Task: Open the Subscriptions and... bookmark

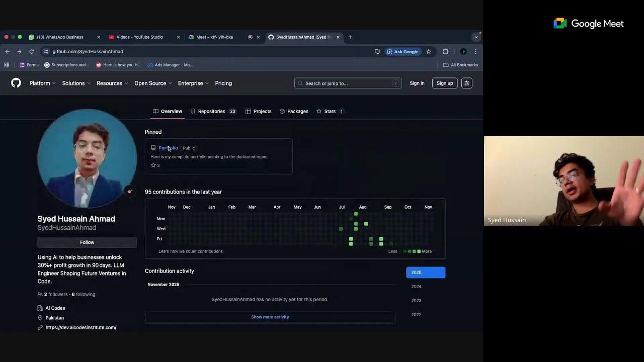Action: [66, 65]
